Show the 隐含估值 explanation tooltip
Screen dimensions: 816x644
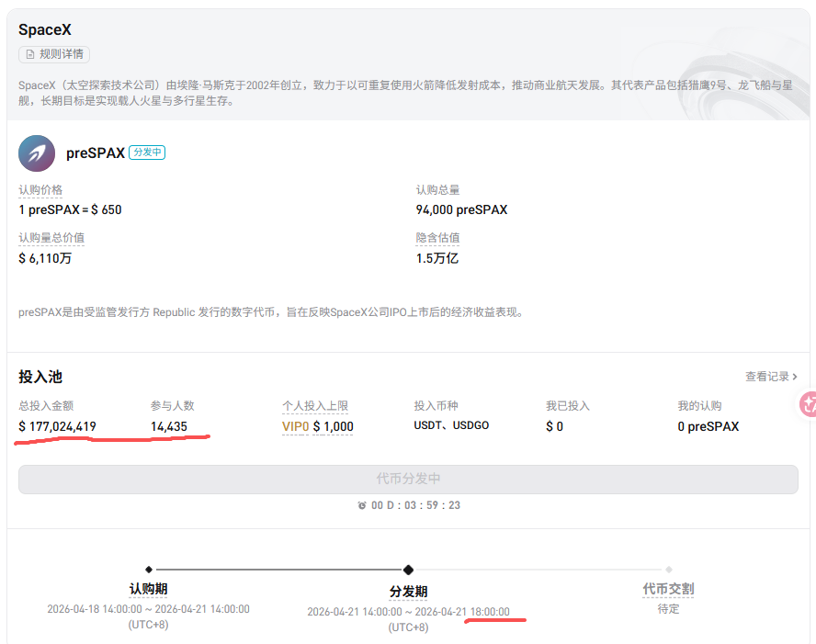[x=439, y=237]
